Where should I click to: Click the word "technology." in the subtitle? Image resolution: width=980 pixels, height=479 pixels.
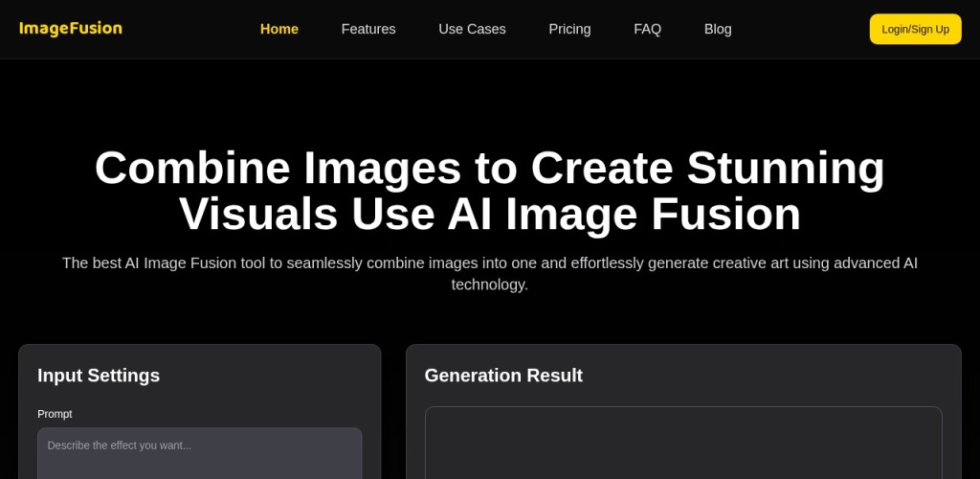(x=489, y=285)
